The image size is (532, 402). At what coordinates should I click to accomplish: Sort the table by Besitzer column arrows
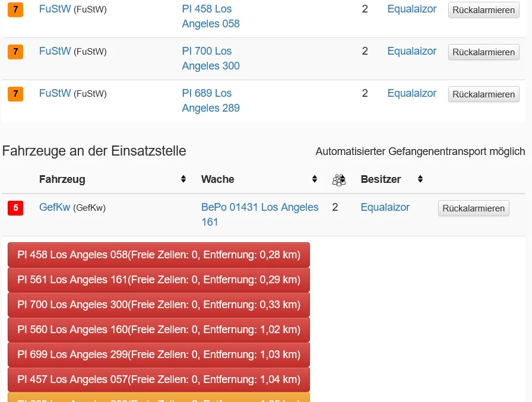[x=420, y=179]
